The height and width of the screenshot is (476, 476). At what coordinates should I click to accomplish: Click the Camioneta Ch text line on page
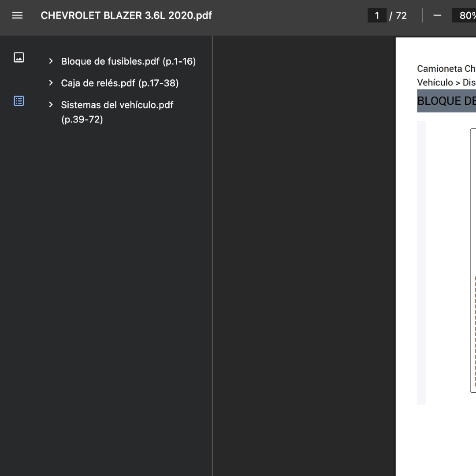pos(446,69)
